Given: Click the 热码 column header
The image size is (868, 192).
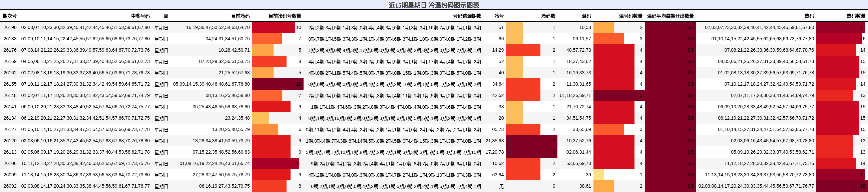Looking at the screenshot, I should [x=809, y=16].
